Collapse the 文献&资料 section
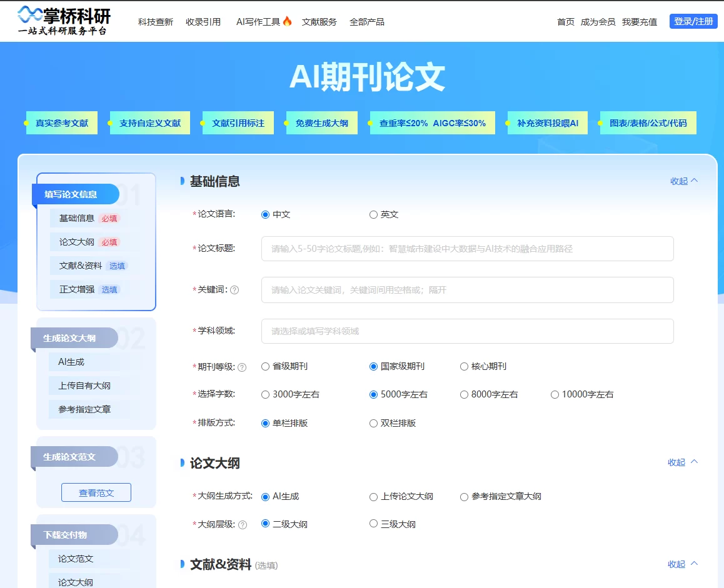 pyautogui.click(x=683, y=564)
